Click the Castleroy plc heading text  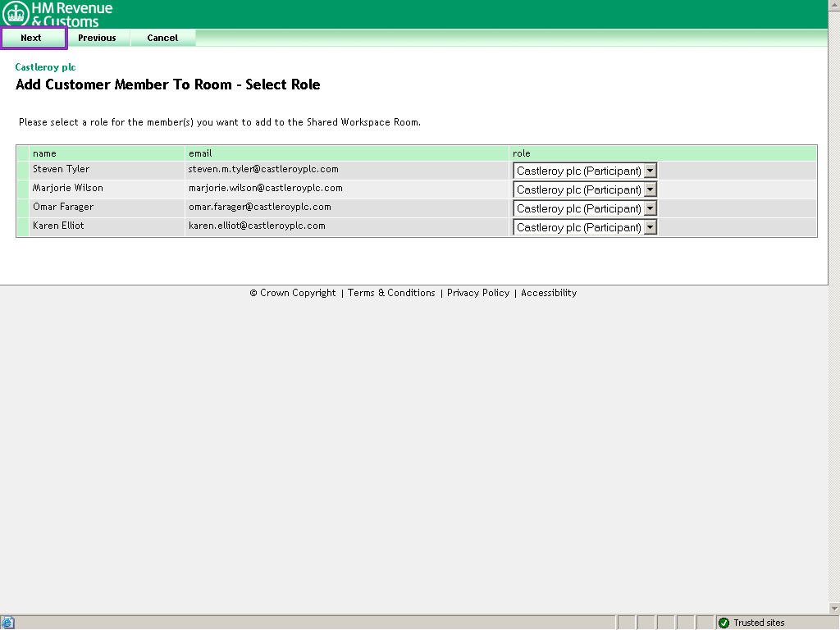click(x=45, y=67)
